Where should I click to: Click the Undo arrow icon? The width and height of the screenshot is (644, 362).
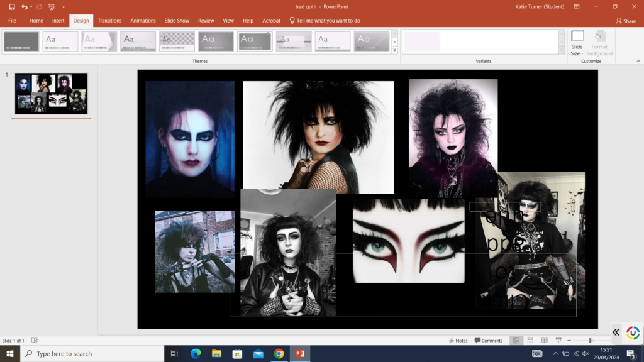point(25,7)
